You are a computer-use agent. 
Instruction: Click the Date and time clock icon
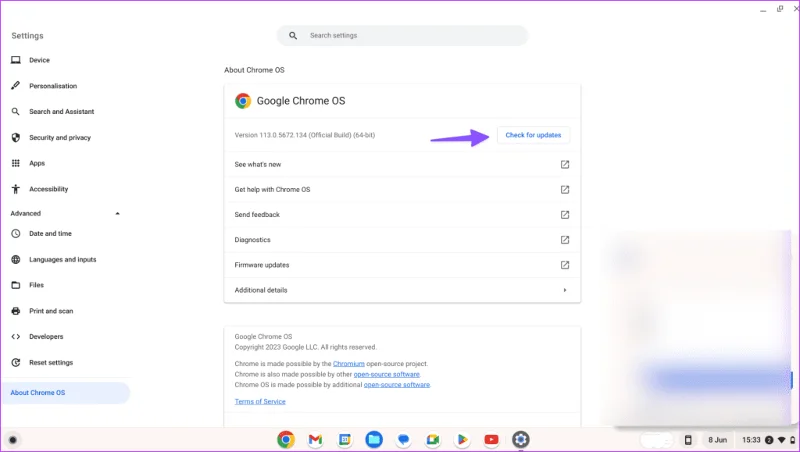point(16,233)
